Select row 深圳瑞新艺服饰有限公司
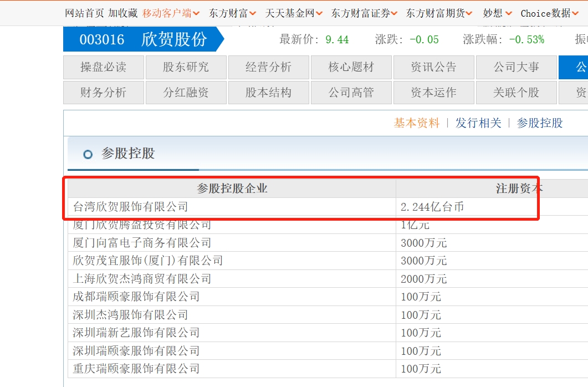The height and width of the screenshot is (387, 588). coord(328,333)
